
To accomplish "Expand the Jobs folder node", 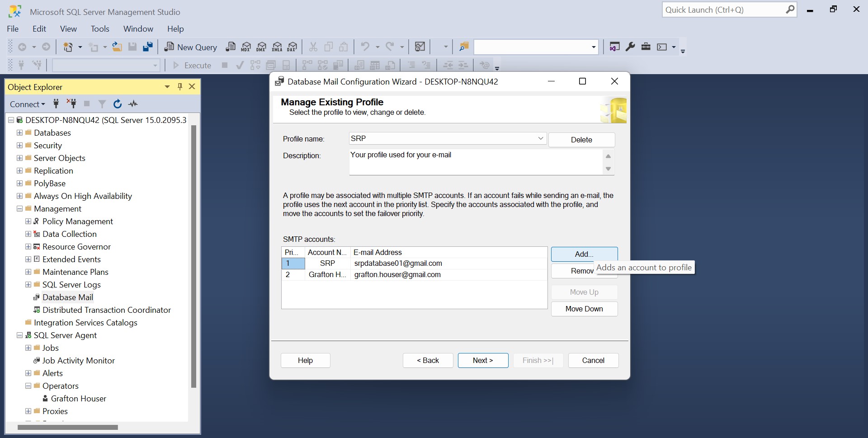I will [28, 348].
